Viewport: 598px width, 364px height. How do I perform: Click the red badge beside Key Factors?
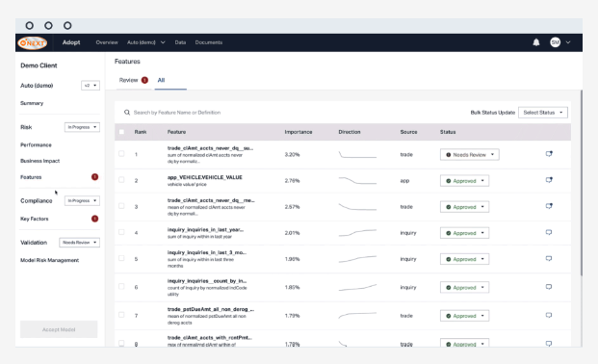(x=94, y=219)
